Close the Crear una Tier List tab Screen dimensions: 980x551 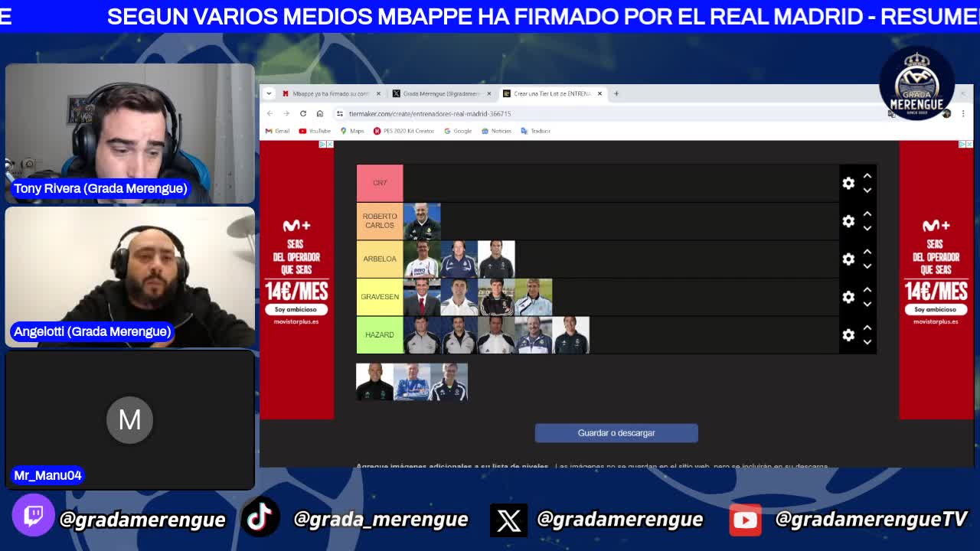[599, 93]
